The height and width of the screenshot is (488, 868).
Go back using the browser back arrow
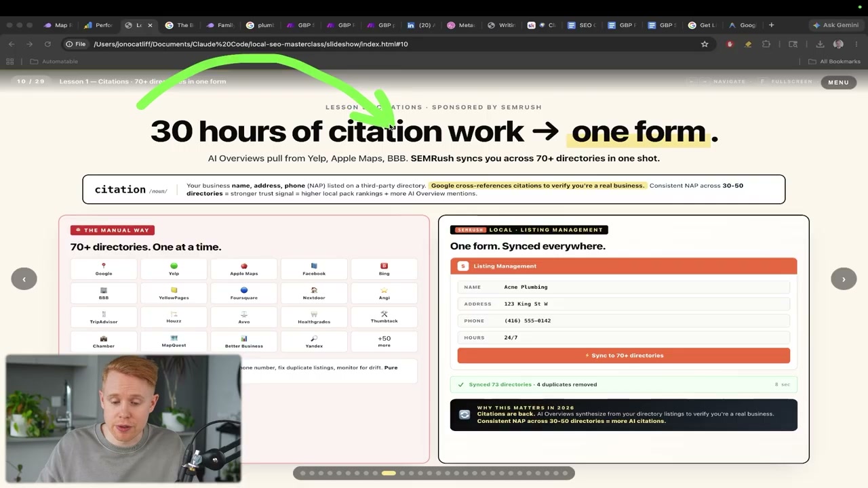pos(12,44)
